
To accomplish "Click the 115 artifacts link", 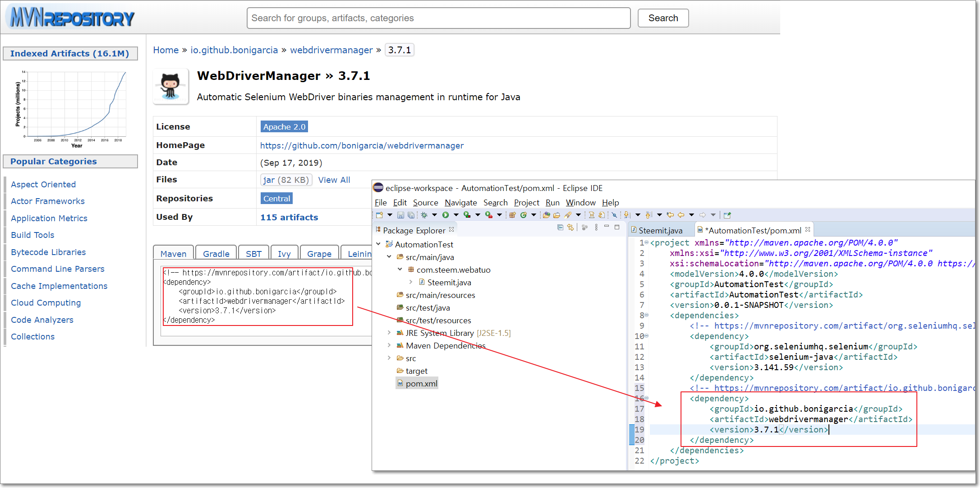I will pyautogui.click(x=289, y=217).
